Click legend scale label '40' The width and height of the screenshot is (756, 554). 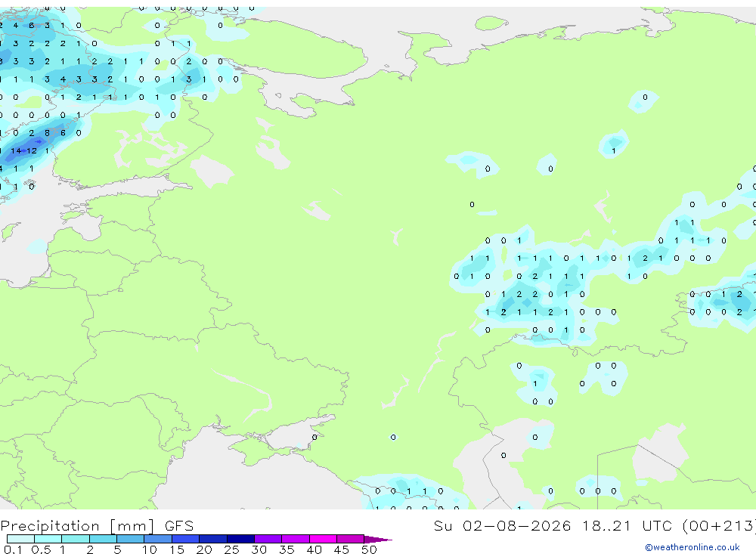[x=314, y=549]
